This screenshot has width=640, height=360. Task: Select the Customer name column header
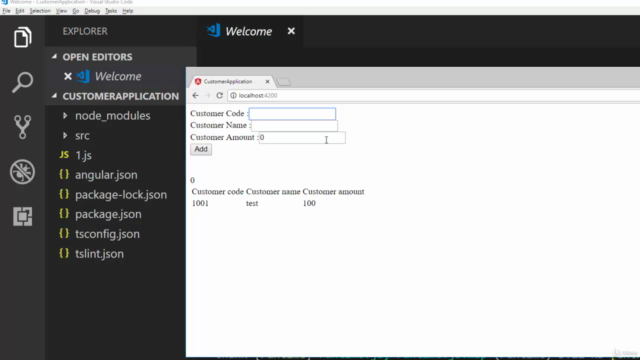point(273,192)
